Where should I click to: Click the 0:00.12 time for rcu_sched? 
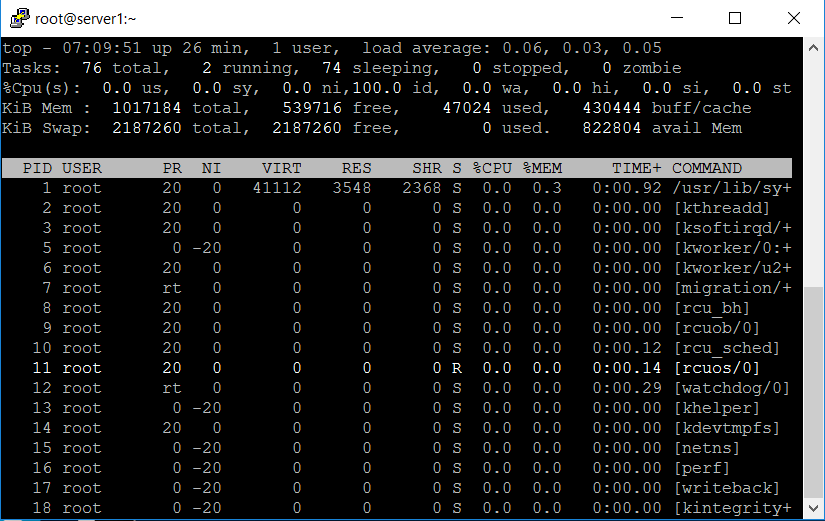tap(627, 348)
